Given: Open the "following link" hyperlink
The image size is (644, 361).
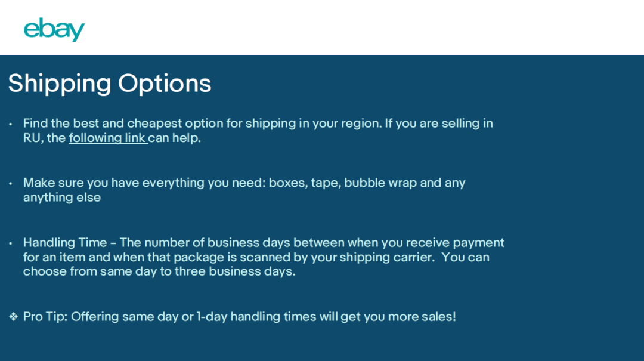Looking at the screenshot, I should (107, 138).
